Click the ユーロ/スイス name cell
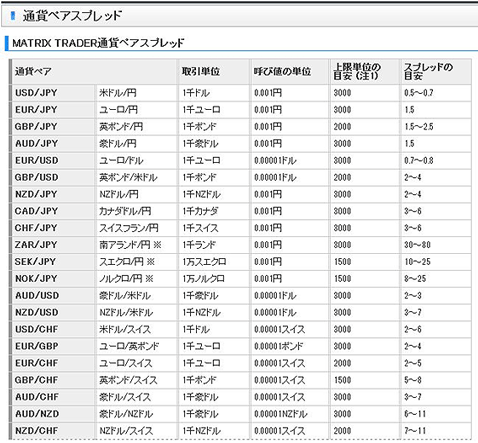Viewport: 478px width, 443px height. point(137,363)
